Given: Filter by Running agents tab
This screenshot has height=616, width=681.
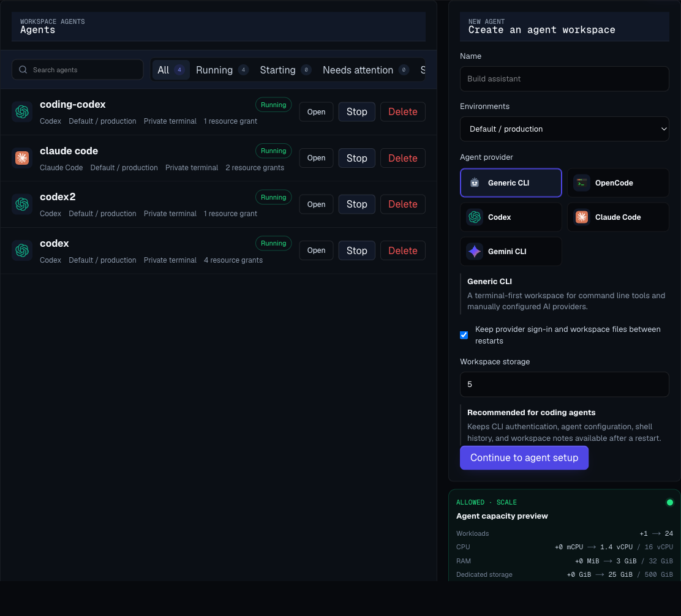Looking at the screenshot, I should (x=222, y=70).
